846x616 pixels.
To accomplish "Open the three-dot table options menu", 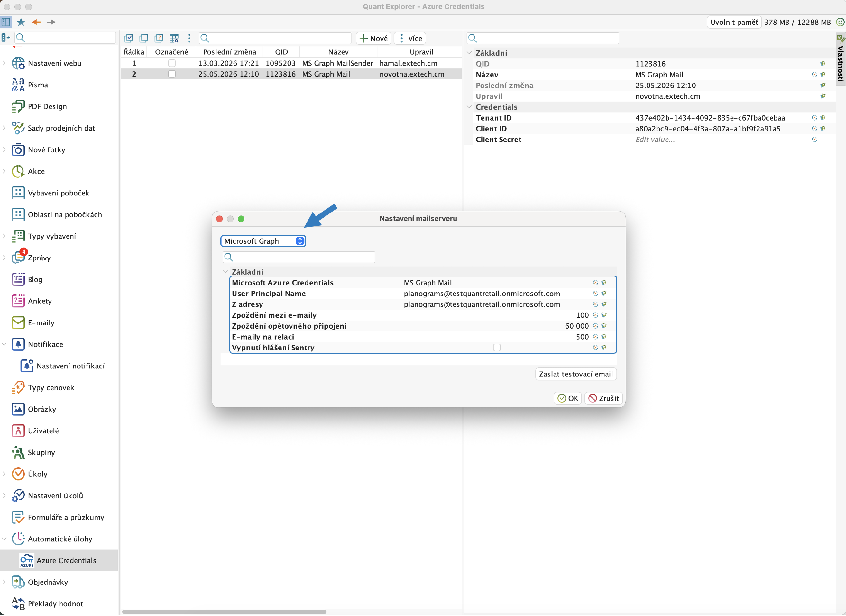I will coord(189,38).
